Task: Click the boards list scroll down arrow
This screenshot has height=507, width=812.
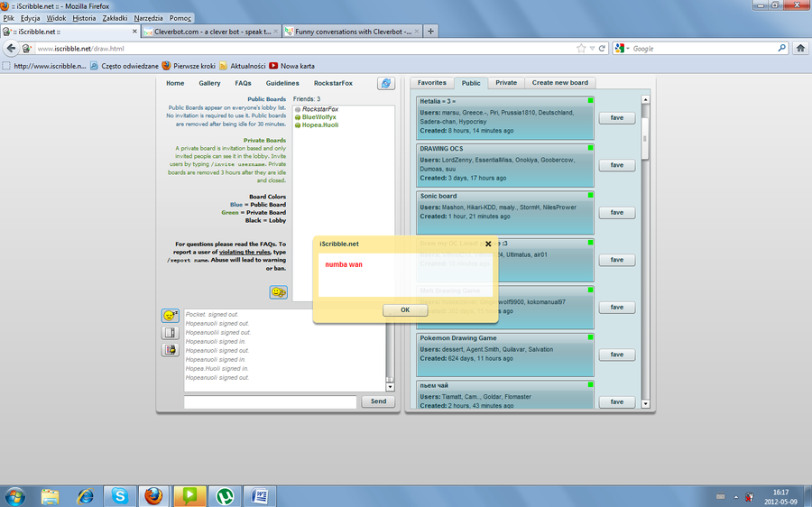Action: pos(645,403)
